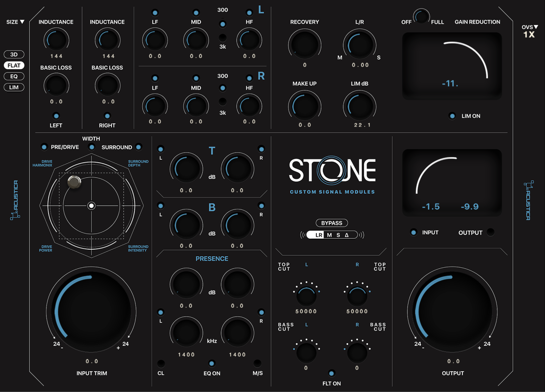The image size is (545, 392).
Task: Click the left Acustica logo
Action: 15,200
